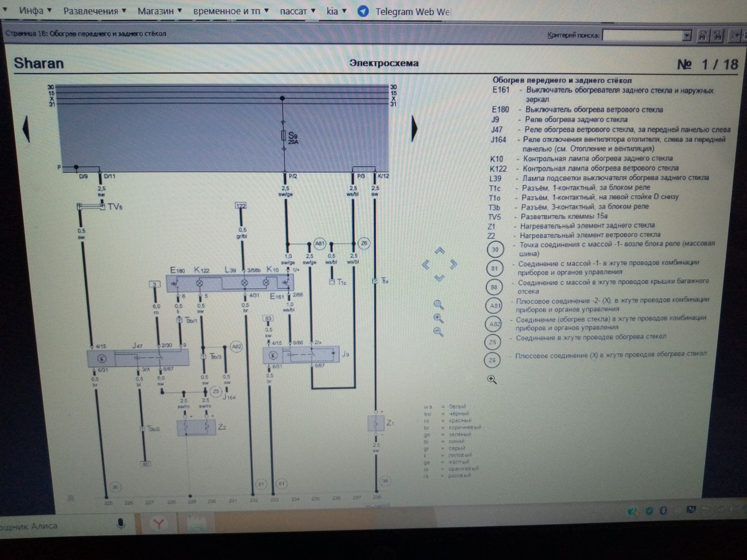This screenshot has height=560, width=747.
Task: Click the page title Страница 18 tab
Action: (86, 34)
